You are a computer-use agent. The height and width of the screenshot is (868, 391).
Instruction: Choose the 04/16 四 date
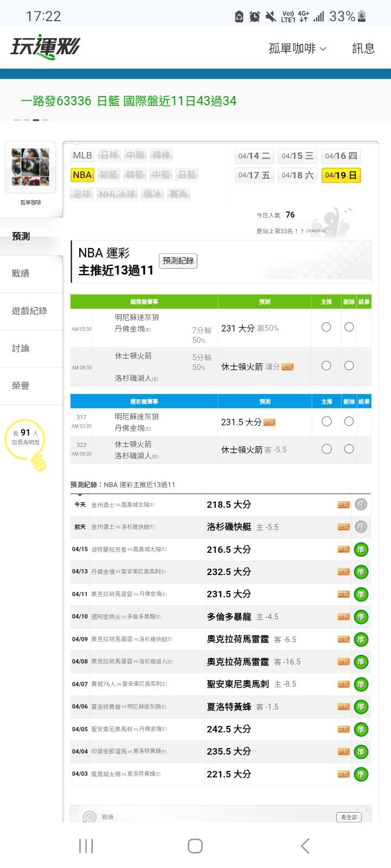[341, 156]
